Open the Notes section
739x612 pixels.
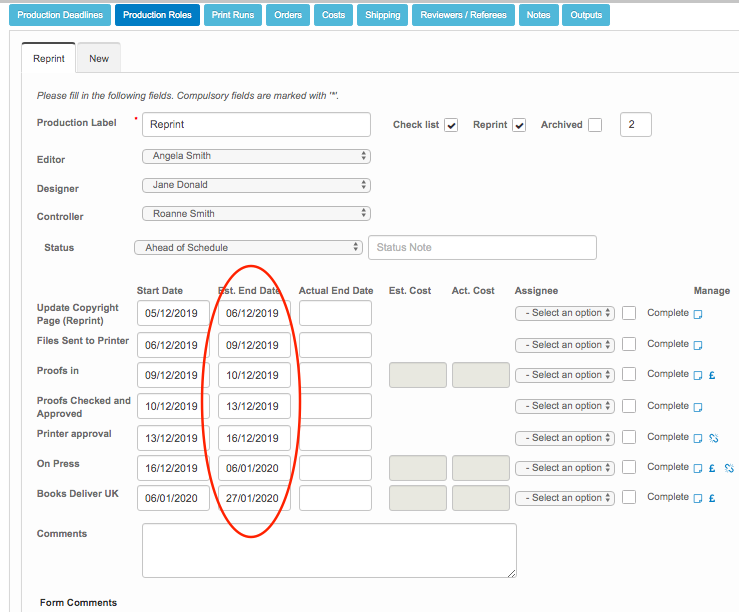(x=538, y=15)
